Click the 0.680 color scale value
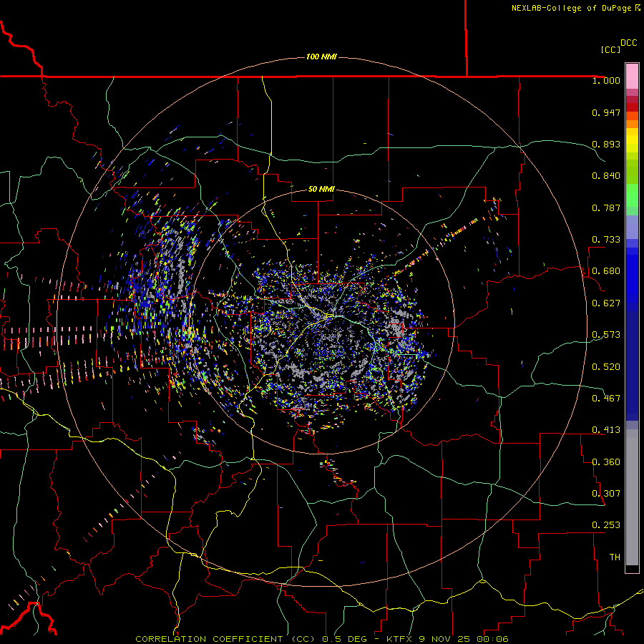Image resolution: width=644 pixels, height=644 pixels. coord(606,271)
